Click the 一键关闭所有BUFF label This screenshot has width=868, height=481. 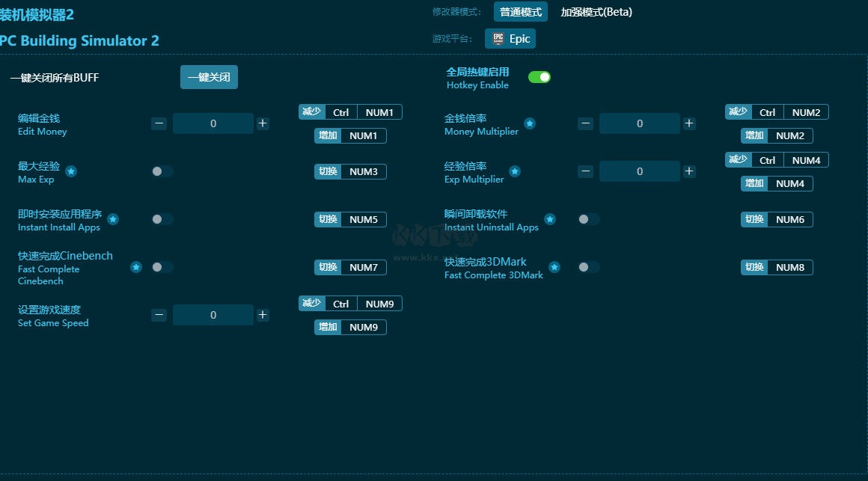(54, 78)
